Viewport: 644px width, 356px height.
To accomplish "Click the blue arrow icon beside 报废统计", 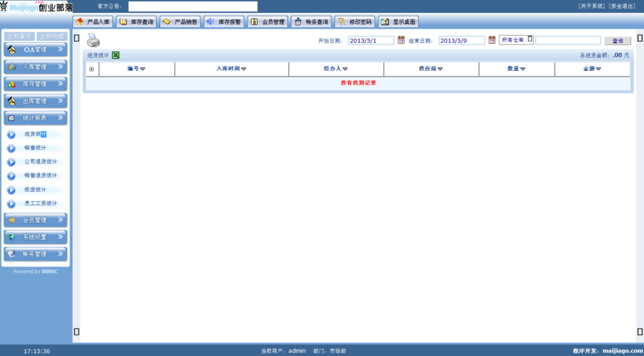I will click(11, 190).
